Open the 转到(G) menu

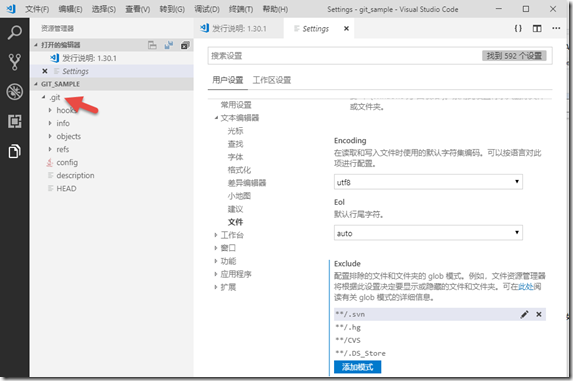pos(172,9)
